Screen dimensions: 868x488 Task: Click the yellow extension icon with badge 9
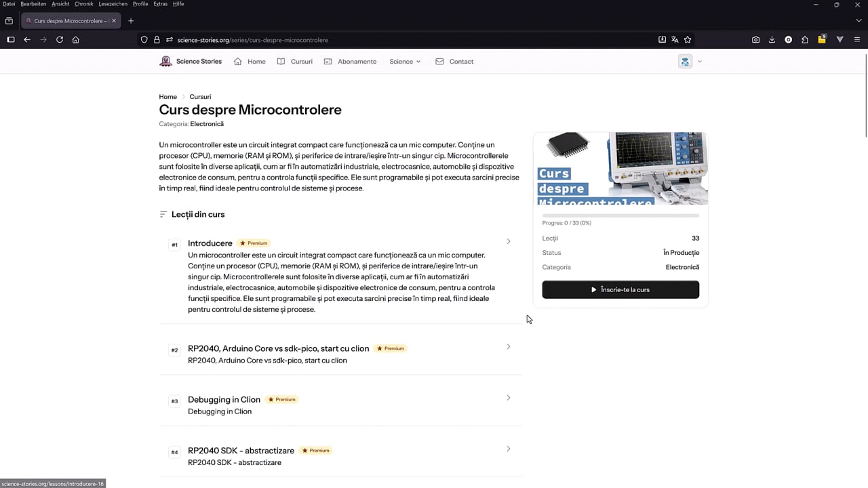pos(822,39)
